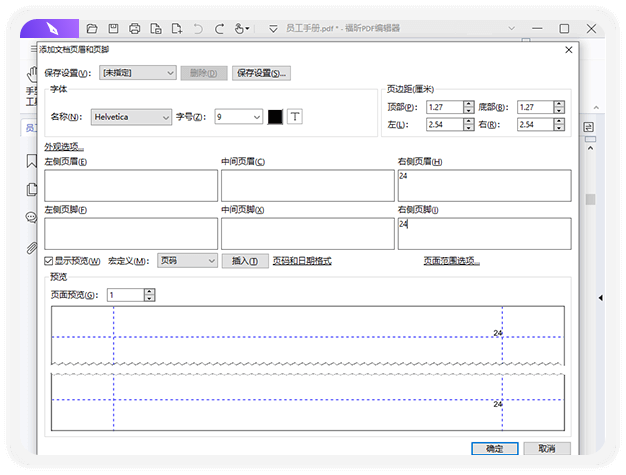The width and height of the screenshot is (626, 475).
Task: Click in the 左侧页脚 text box
Action: (x=131, y=234)
